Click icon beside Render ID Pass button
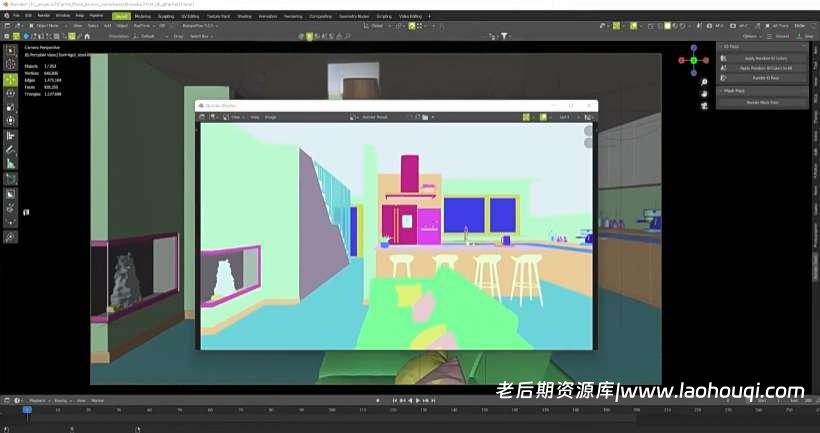 pos(724,77)
